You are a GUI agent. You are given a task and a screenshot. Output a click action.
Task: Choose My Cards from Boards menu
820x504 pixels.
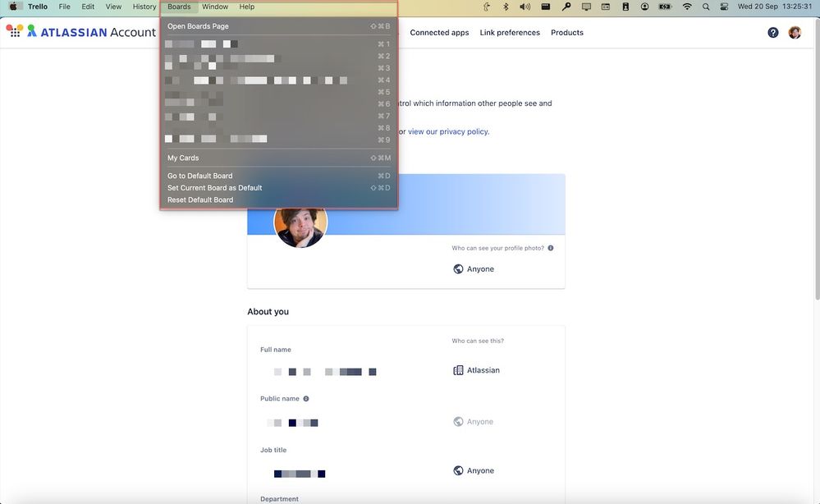279,158
